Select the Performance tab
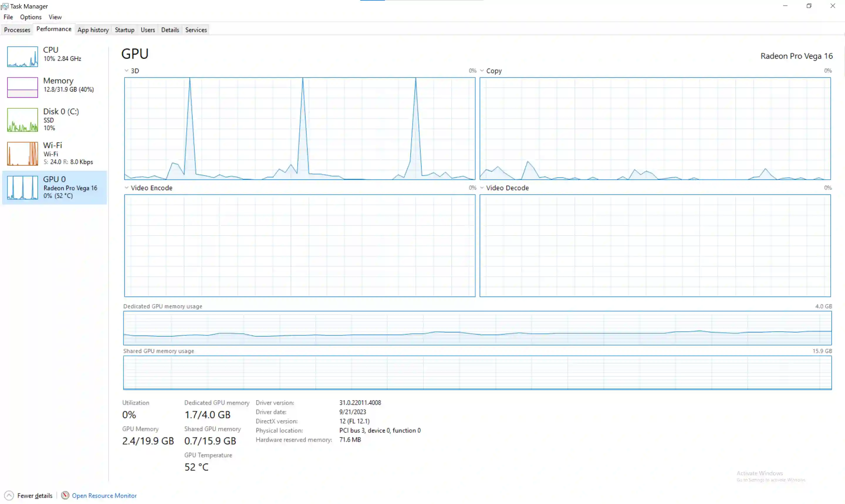The width and height of the screenshot is (845, 504). click(54, 29)
